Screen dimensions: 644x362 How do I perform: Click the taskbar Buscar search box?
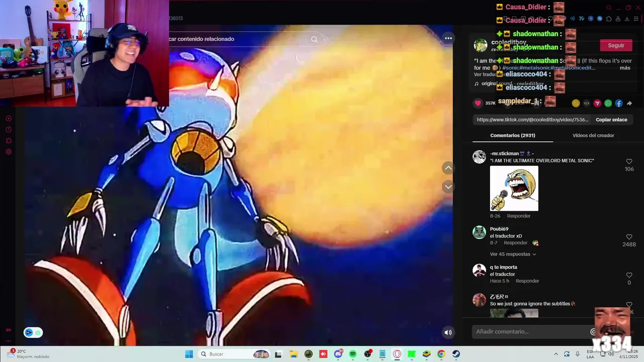point(235,354)
